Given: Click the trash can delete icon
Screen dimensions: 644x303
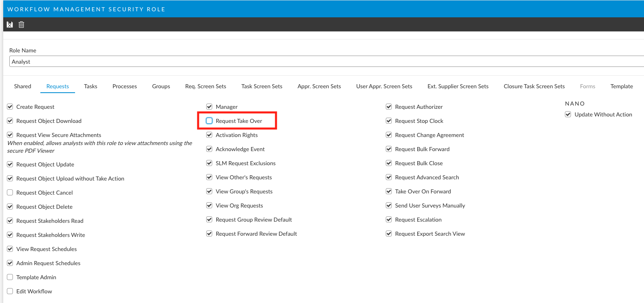Looking at the screenshot, I should point(21,25).
